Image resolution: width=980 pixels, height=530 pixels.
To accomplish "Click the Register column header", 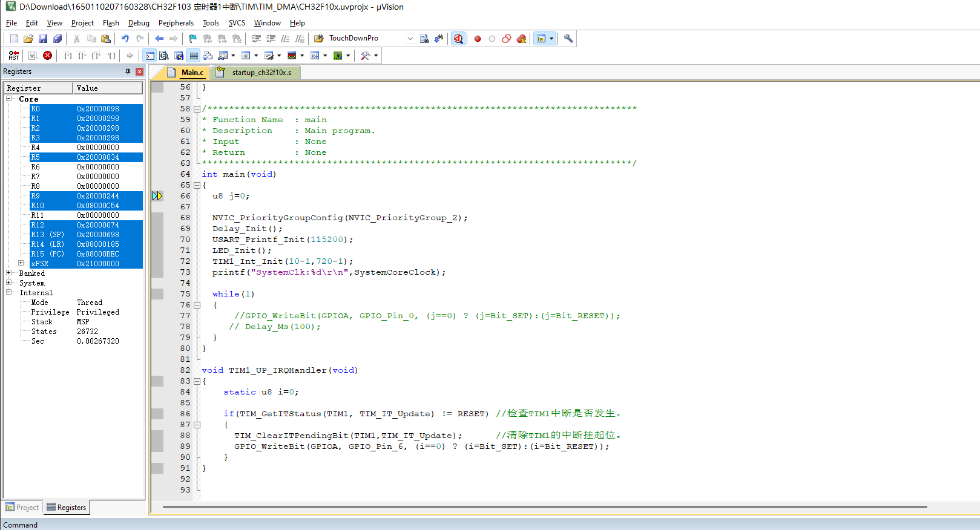I will pos(38,88).
